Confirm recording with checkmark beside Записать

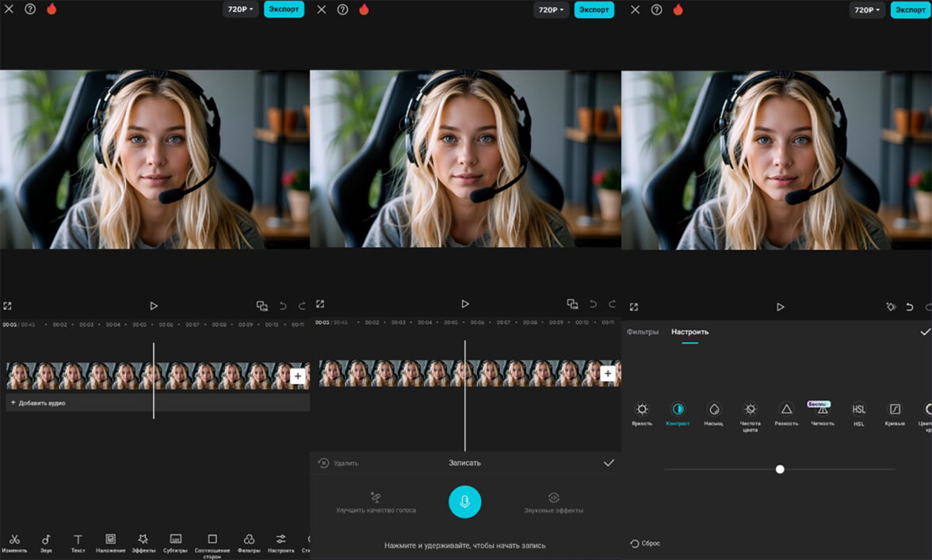tap(609, 463)
